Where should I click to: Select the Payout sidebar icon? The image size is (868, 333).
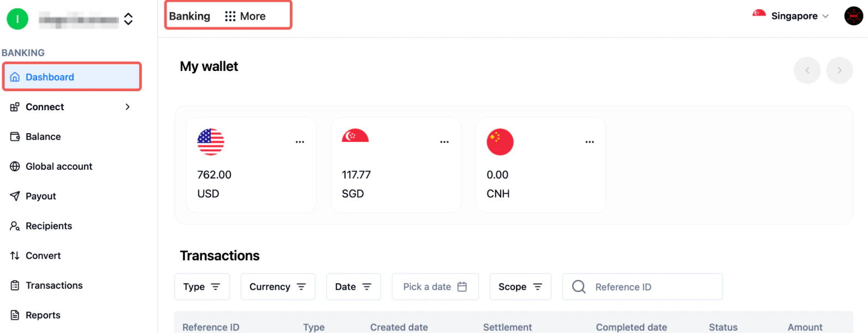click(x=15, y=196)
